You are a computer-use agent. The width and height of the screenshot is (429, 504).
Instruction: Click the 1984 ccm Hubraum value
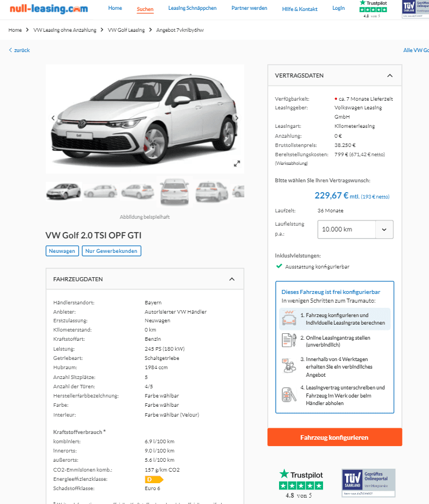click(156, 367)
